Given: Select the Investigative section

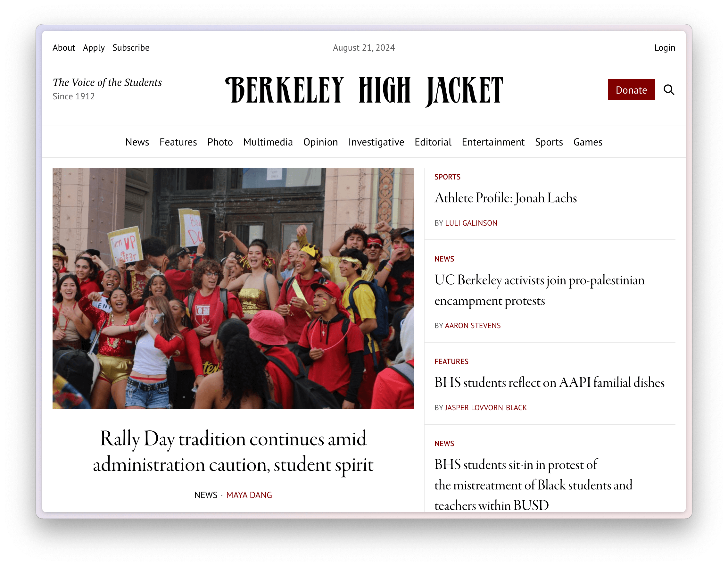Looking at the screenshot, I should click(376, 142).
